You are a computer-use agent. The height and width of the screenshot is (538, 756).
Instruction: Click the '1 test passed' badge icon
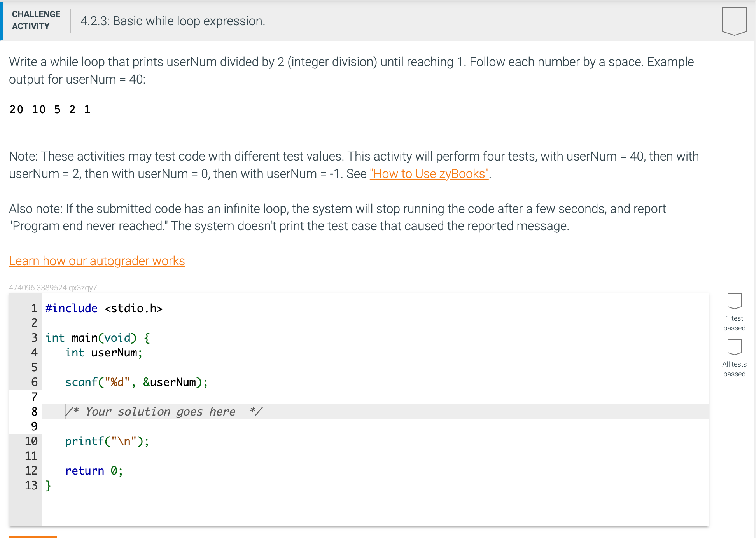click(x=734, y=300)
